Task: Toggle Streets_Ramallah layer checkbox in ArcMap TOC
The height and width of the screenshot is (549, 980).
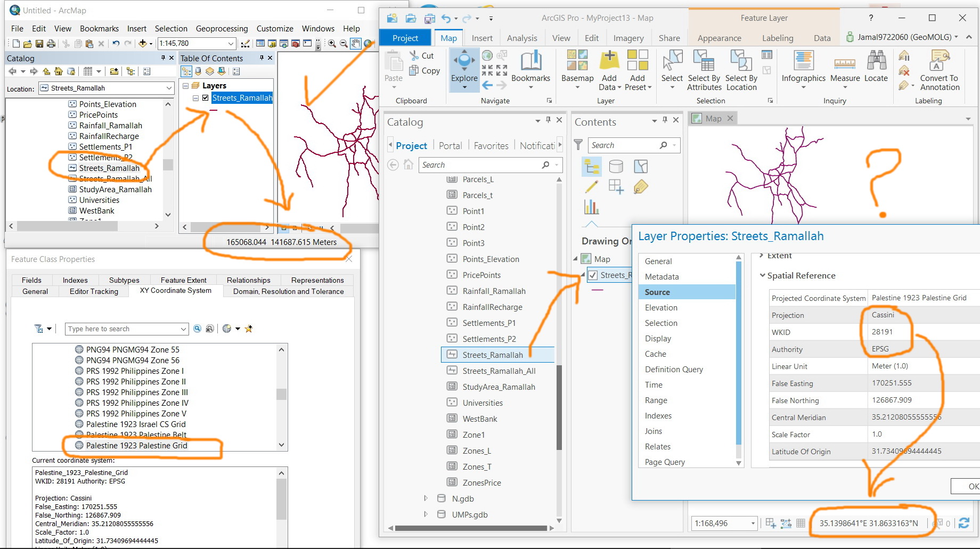Action: pos(206,98)
